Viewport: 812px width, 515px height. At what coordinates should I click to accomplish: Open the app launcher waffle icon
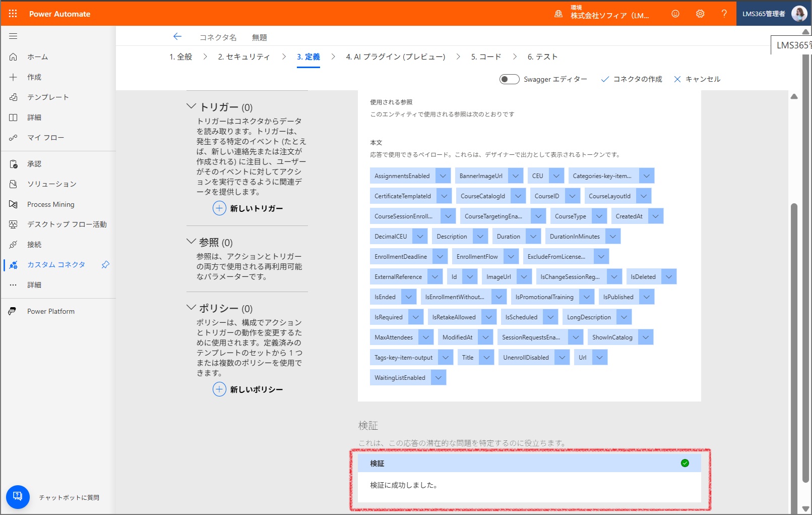(x=13, y=14)
